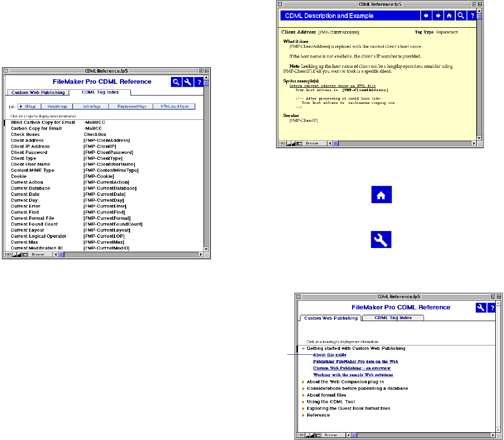Select the CDML Tag Index tab in the tag list window
Screen dimensions: 504x440
pos(100,92)
